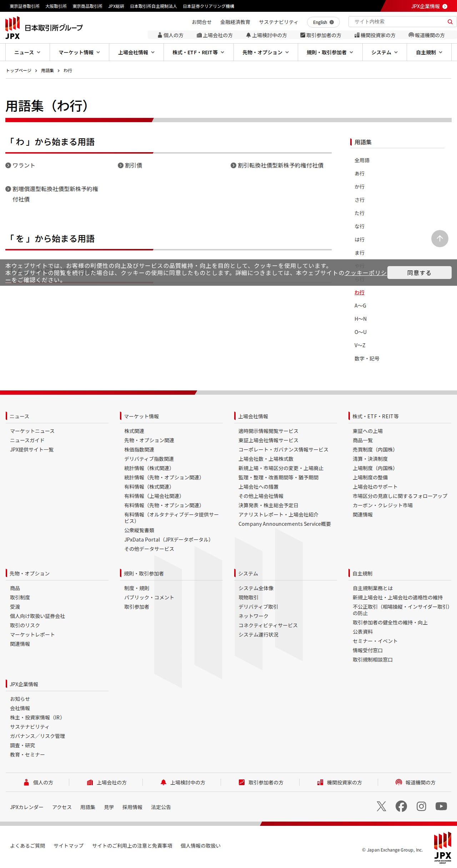
Task: Click the header 報道機関の方 broadcast icon
Action: click(411, 35)
